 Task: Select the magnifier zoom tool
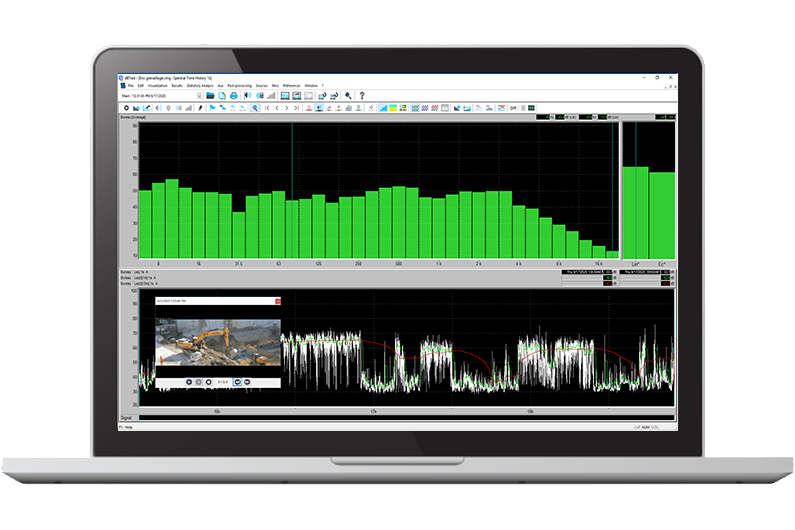(x=257, y=107)
